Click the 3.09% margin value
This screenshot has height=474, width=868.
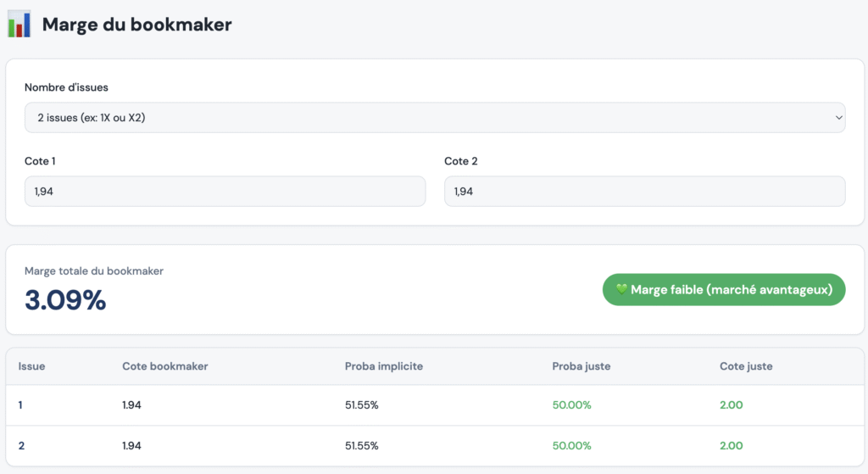65,300
